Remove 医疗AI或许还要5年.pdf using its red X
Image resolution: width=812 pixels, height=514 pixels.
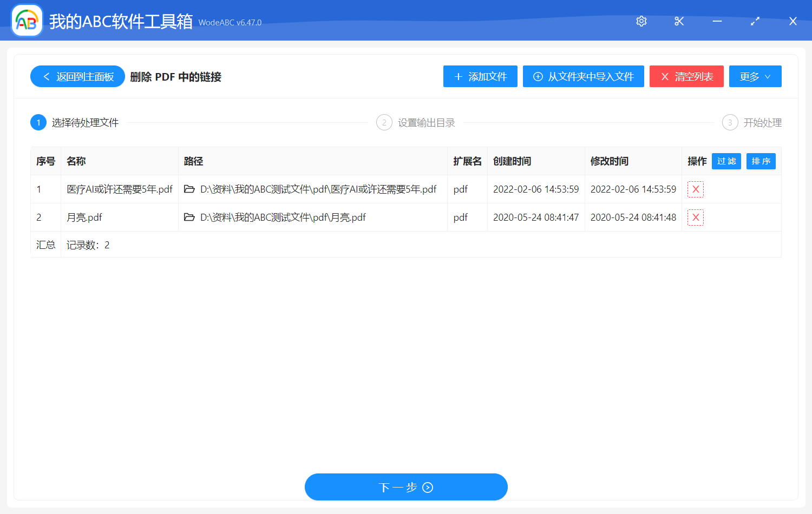pos(695,189)
